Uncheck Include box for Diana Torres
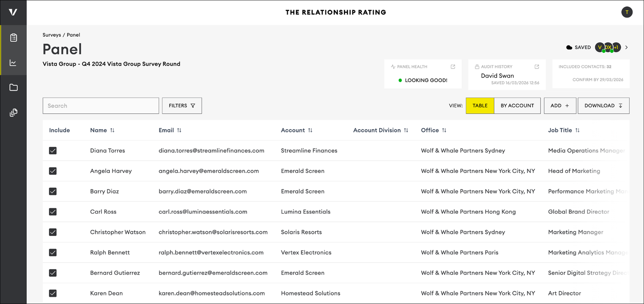 tap(53, 150)
